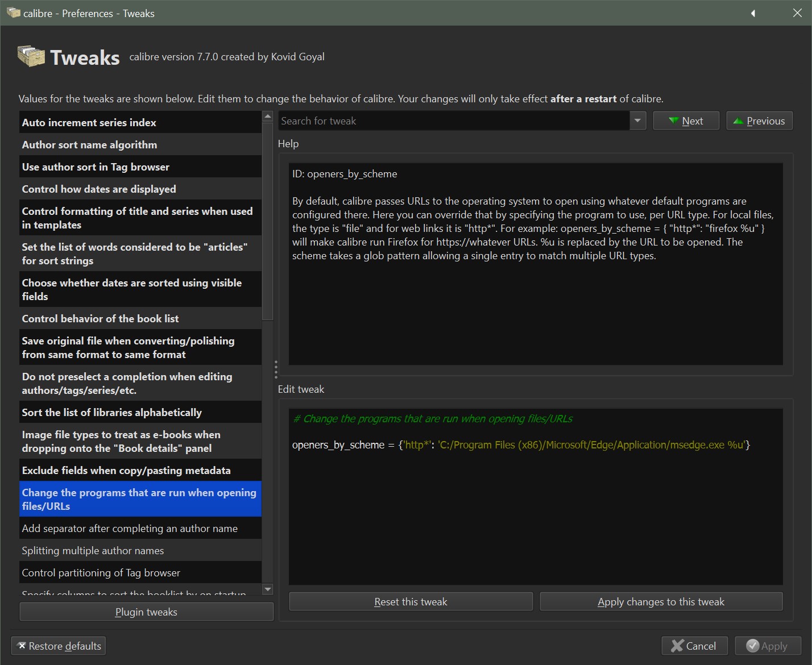Select 'Add separator after completing an author name'
Viewport: 812px width, 665px height.
point(140,528)
